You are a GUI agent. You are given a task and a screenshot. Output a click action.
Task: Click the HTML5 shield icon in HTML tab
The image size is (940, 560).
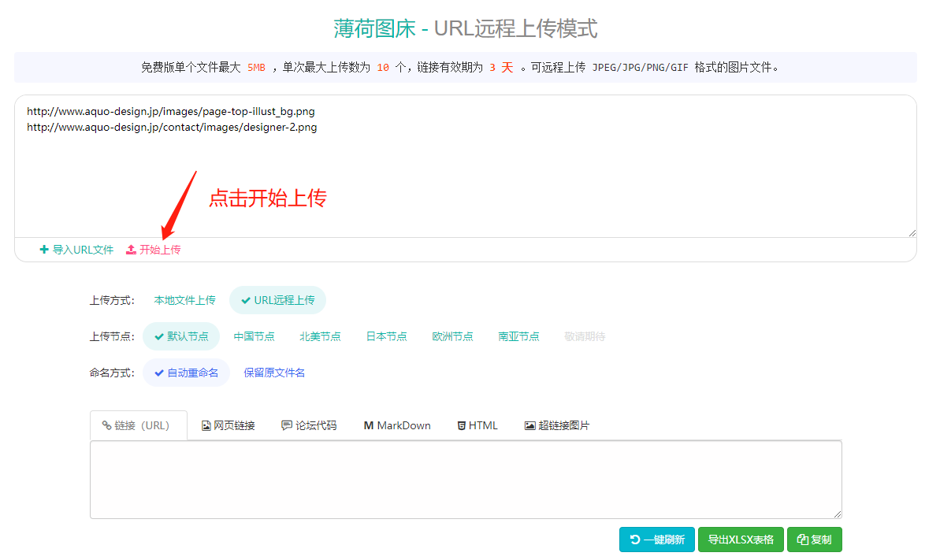click(x=462, y=425)
